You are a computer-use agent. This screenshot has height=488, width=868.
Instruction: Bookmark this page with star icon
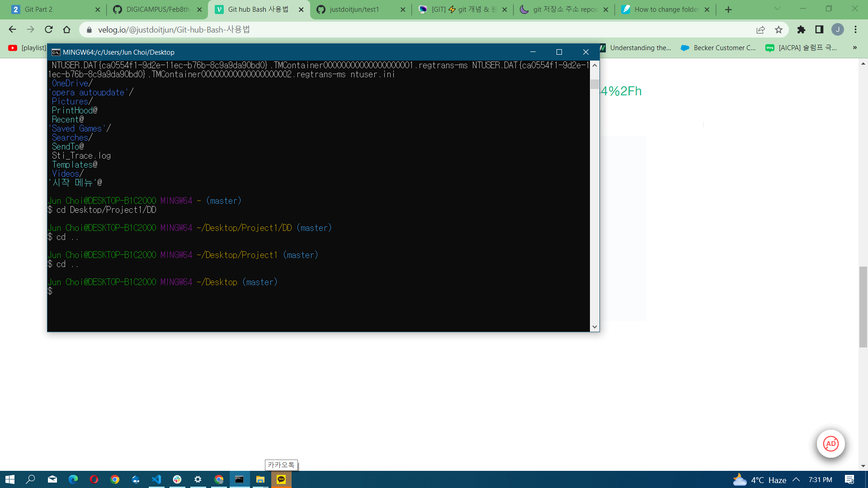(x=778, y=30)
